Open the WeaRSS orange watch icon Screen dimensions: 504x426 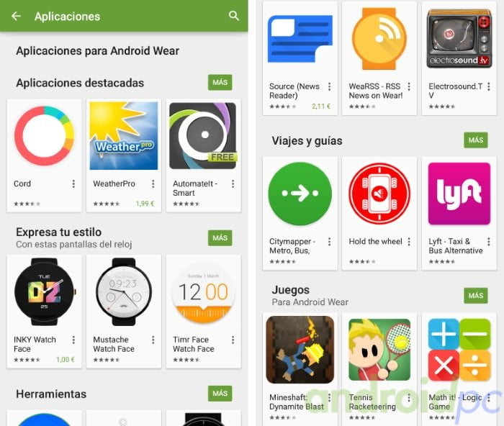click(x=379, y=39)
